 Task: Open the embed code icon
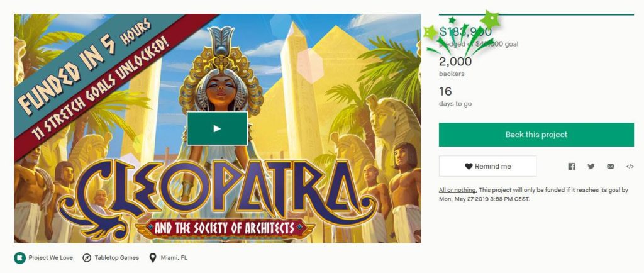click(630, 166)
